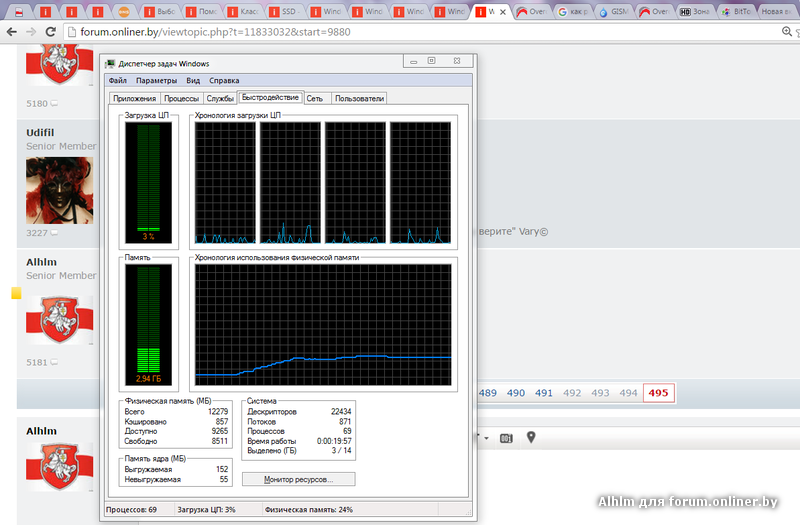
Task: Select the Сеть tab
Action: point(315,98)
